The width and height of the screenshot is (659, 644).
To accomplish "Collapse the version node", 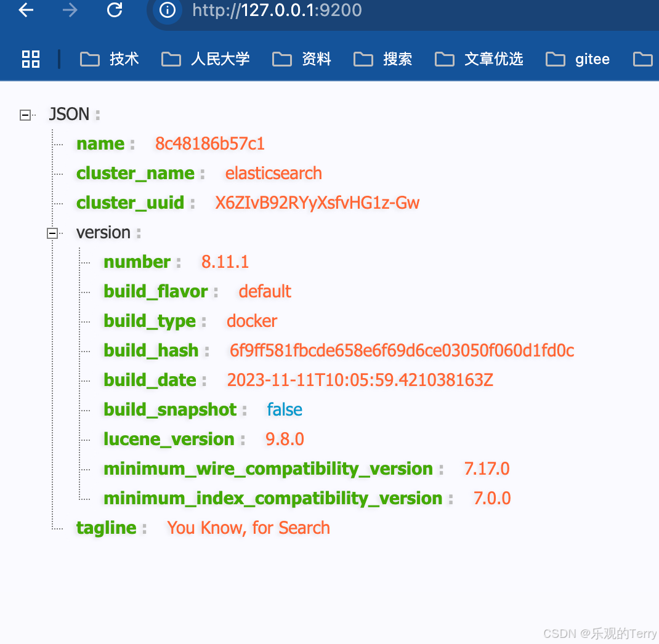I will click(x=52, y=233).
